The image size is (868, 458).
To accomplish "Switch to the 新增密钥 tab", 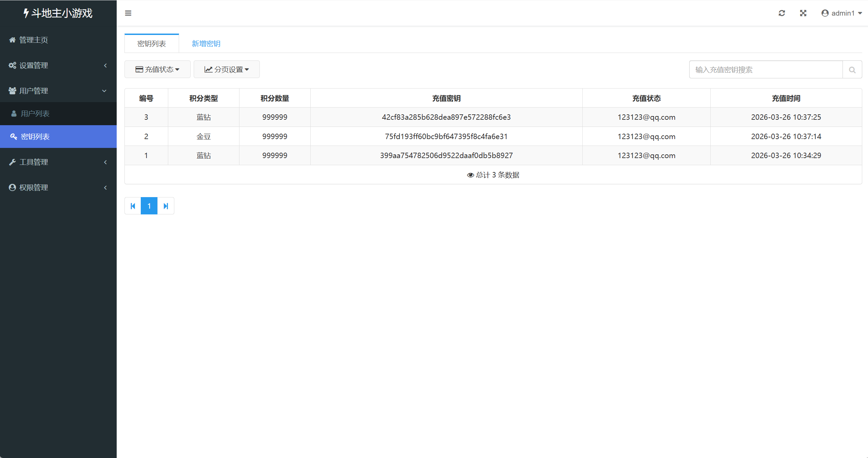I will click(x=206, y=43).
